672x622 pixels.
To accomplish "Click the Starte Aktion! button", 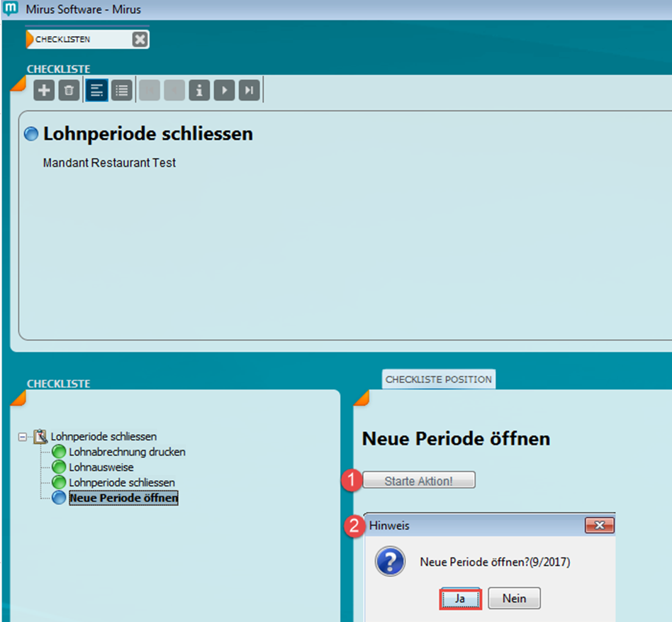I will point(418,481).
